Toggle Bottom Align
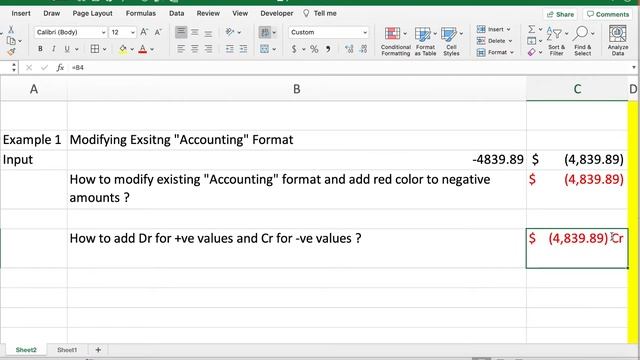Screen dimensions: 640x360 (x=208, y=32)
